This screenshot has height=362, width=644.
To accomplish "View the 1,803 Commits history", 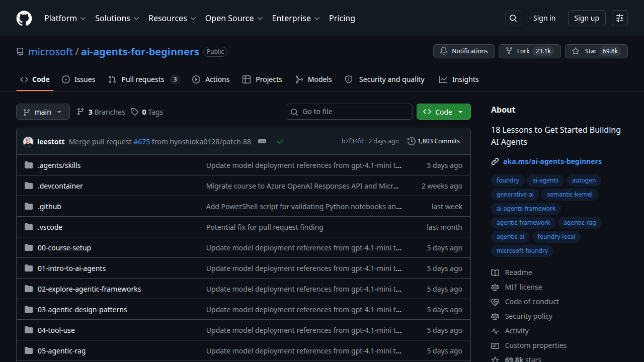I will [x=434, y=141].
